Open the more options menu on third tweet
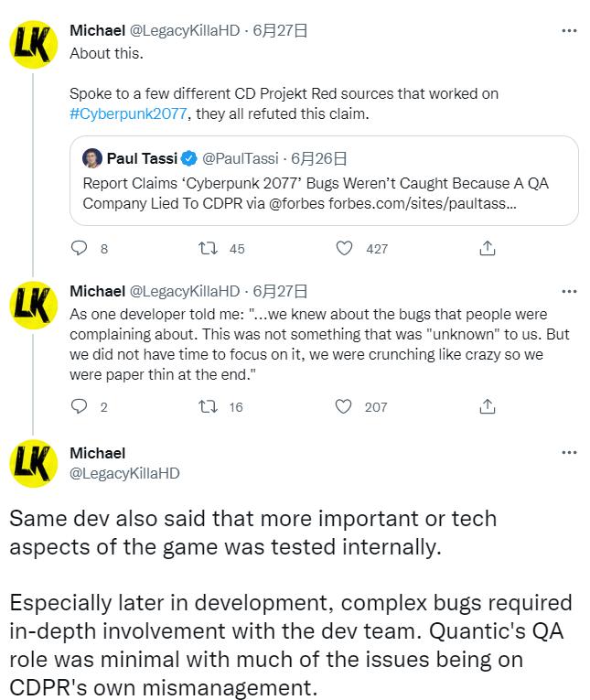Viewport: 590px width, 700px height. click(568, 452)
